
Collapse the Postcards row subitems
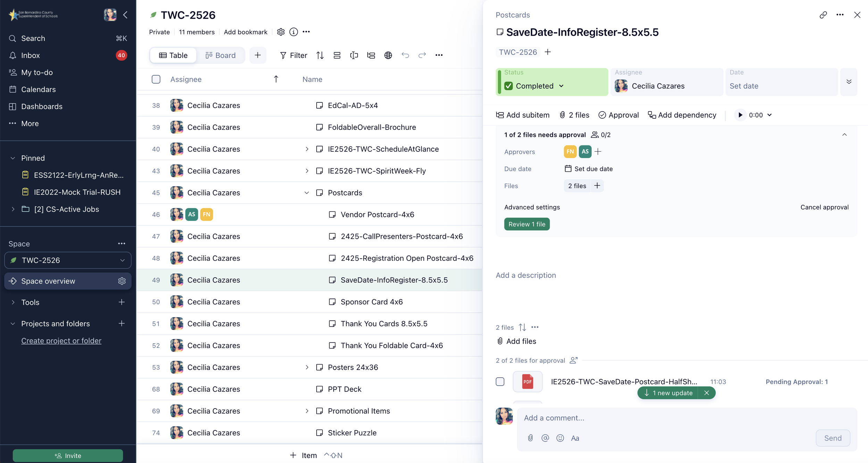point(307,193)
